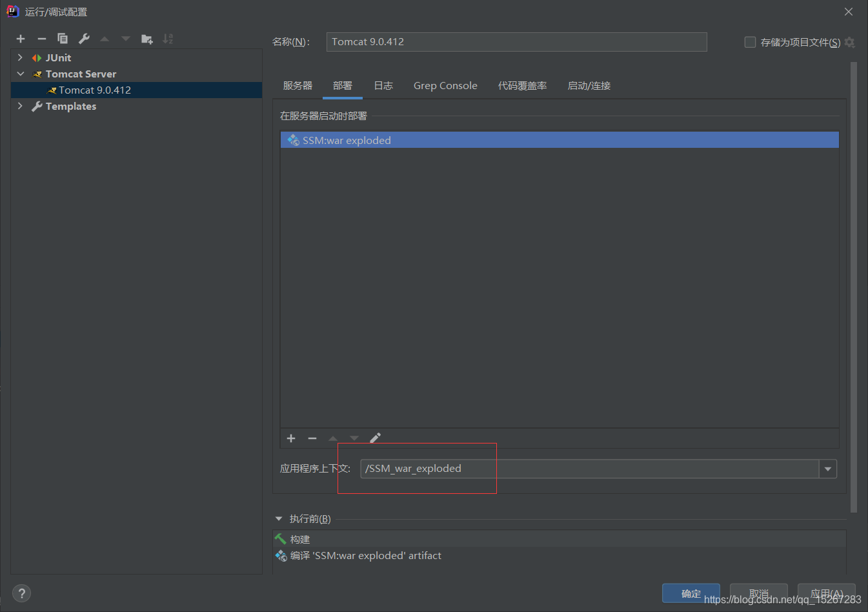868x612 pixels.
Task: Switch to the 服务器 tab
Action: click(298, 86)
